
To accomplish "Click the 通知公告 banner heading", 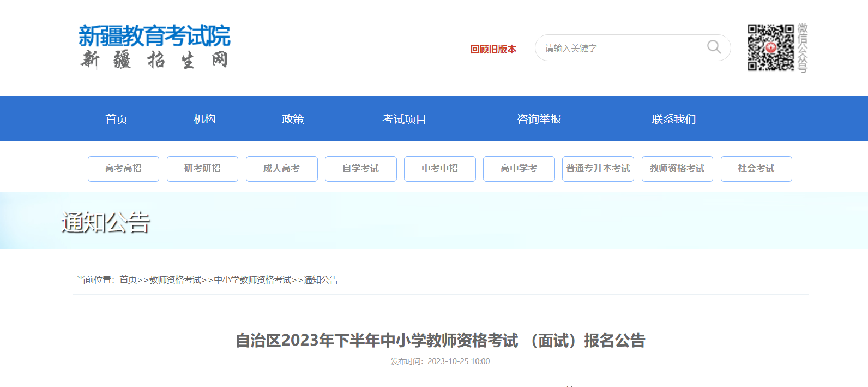I will (106, 222).
